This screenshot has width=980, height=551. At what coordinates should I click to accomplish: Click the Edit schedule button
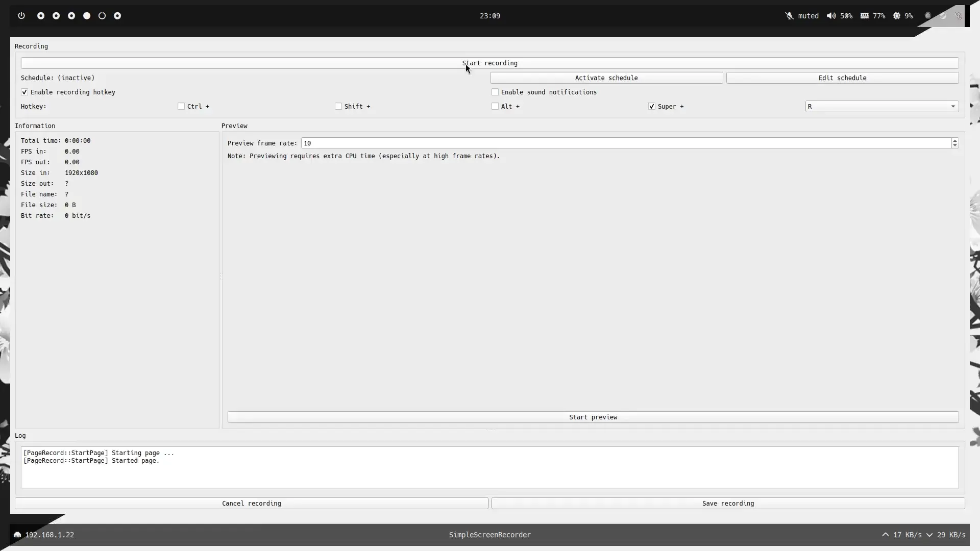(x=842, y=78)
